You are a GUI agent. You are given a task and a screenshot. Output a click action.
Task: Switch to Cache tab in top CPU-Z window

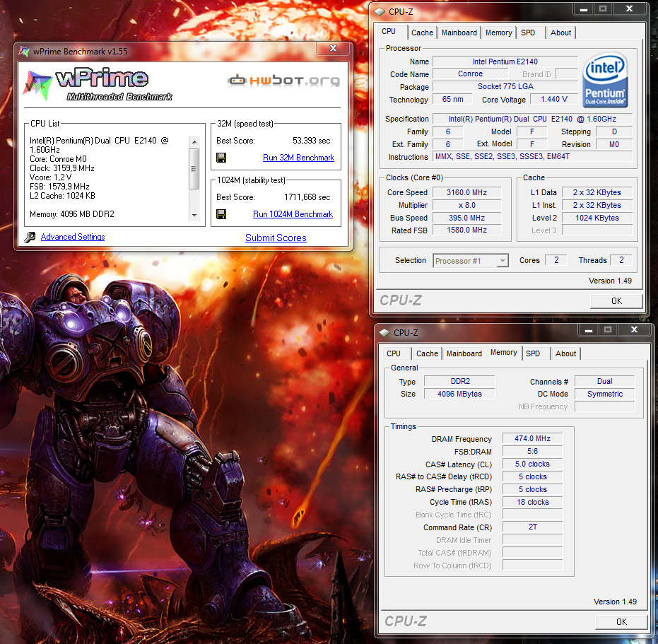(x=422, y=33)
